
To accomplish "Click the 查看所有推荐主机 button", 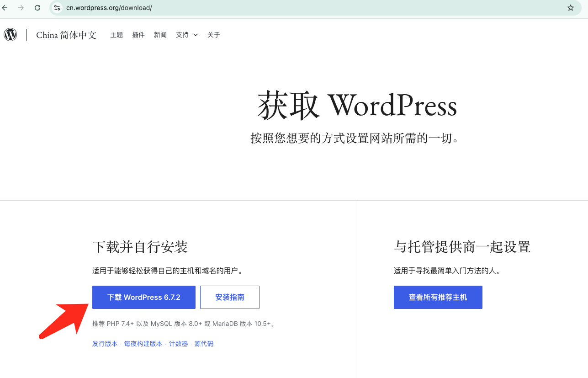I will click(x=438, y=297).
